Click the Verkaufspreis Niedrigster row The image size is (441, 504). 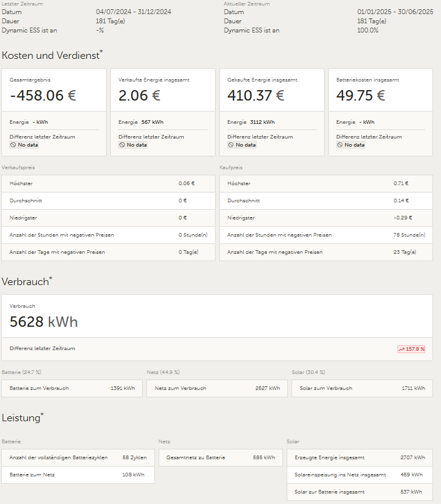tap(108, 218)
